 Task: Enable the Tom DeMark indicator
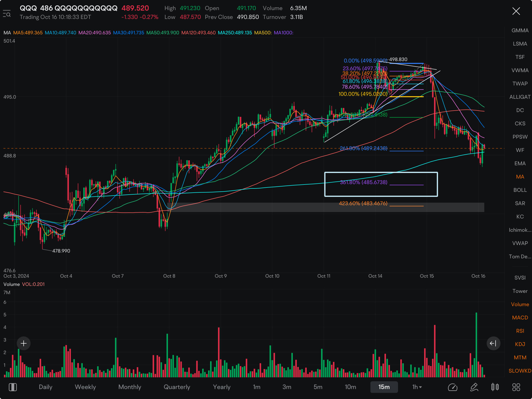coord(520,257)
